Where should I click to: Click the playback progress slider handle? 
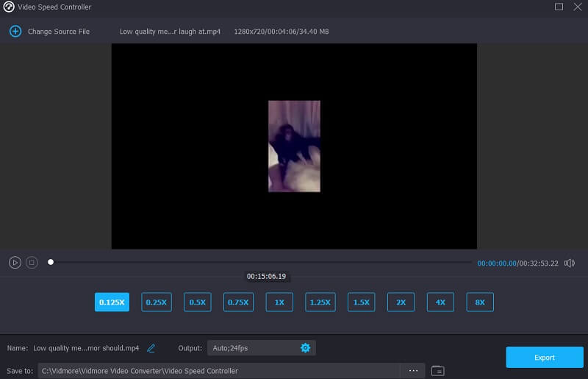click(51, 262)
